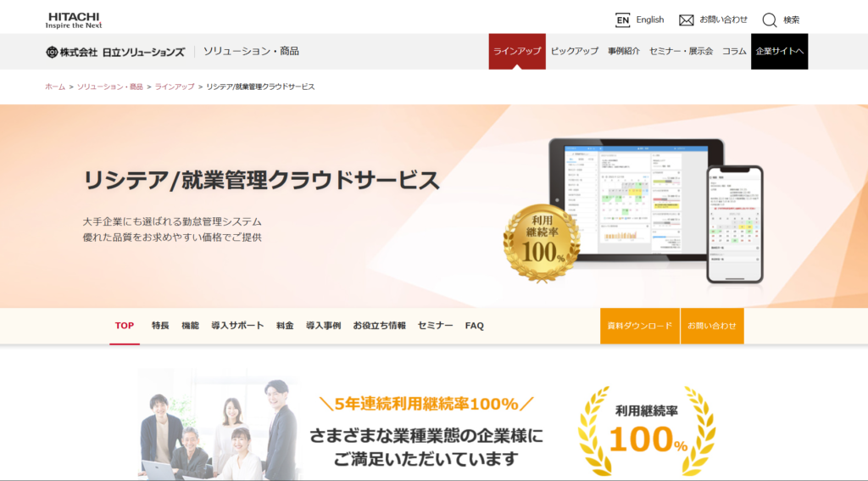Select the 導入事例 tab
The width and height of the screenshot is (868, 481).
[x=323, y=326]
